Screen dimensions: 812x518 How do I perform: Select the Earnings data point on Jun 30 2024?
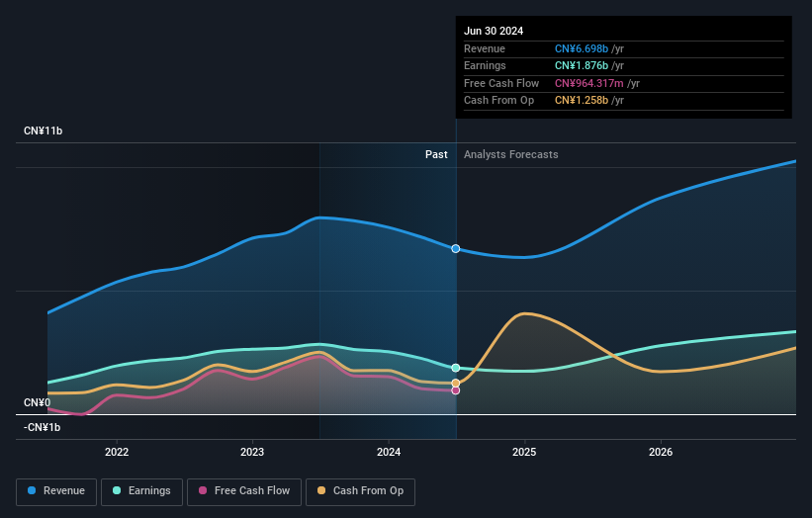point(456,368)
